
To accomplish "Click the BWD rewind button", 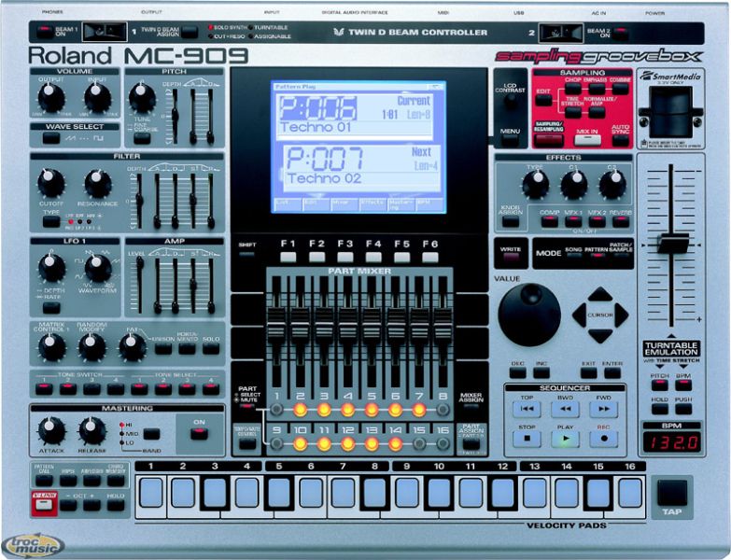I will pos(565,409).
